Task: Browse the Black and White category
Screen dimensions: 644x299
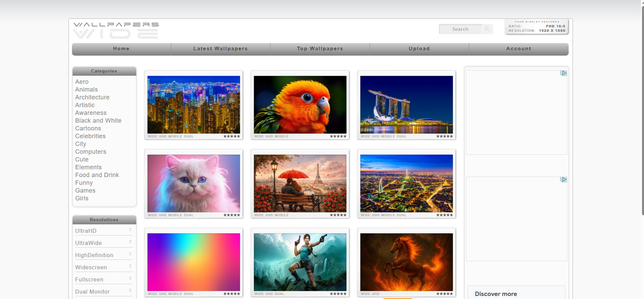Action: point(98,121)
